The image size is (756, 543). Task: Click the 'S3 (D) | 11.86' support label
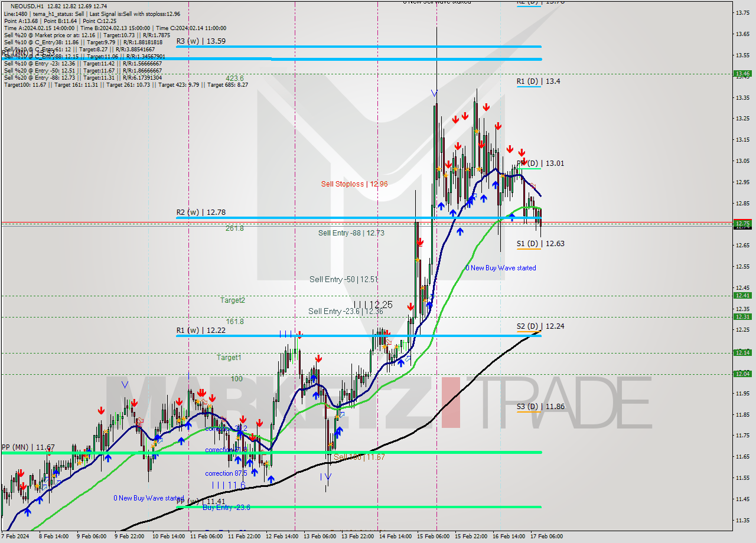pyautogui.click(x=540, y=407)
